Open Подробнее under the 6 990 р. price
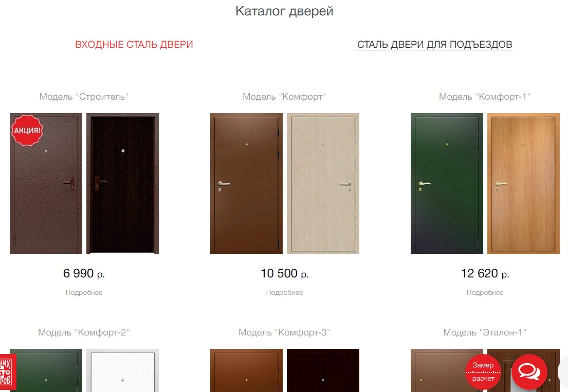 click(84, 292)
